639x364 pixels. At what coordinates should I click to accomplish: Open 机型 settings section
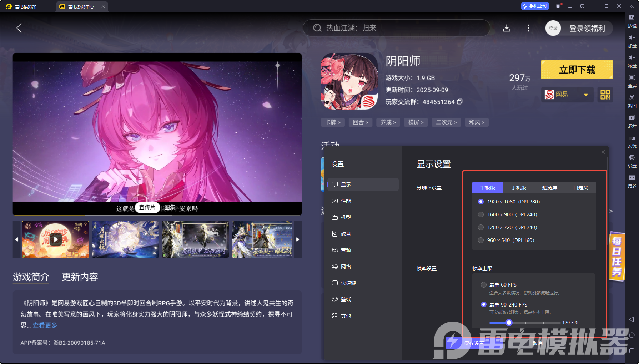click(363, 217)
